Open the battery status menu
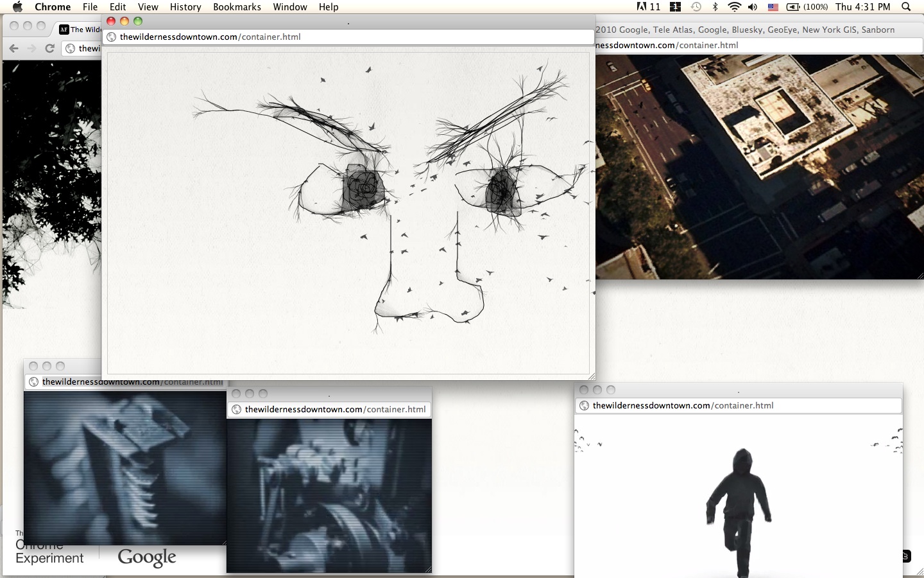Viewport: 924px width, 578px height. [807, 7]
